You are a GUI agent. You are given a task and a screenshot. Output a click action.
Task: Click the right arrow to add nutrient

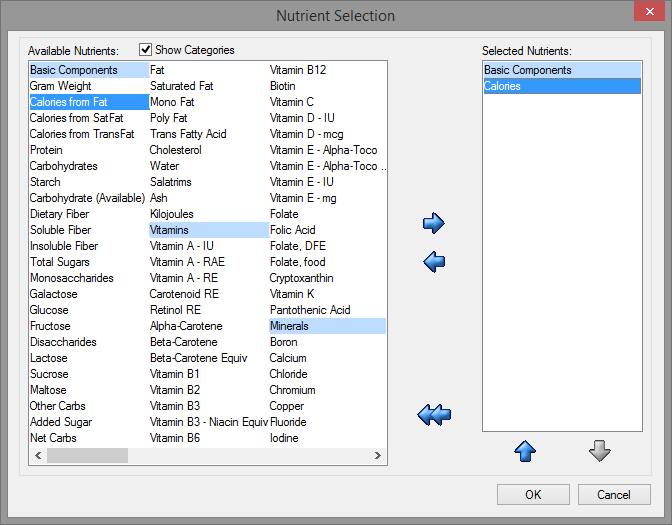[434, 223]
